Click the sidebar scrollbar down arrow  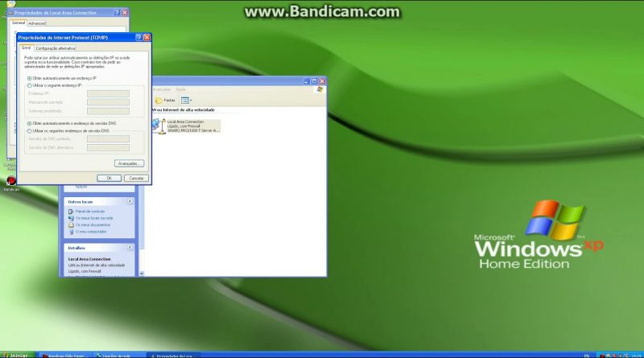click(x=142, y=274)
